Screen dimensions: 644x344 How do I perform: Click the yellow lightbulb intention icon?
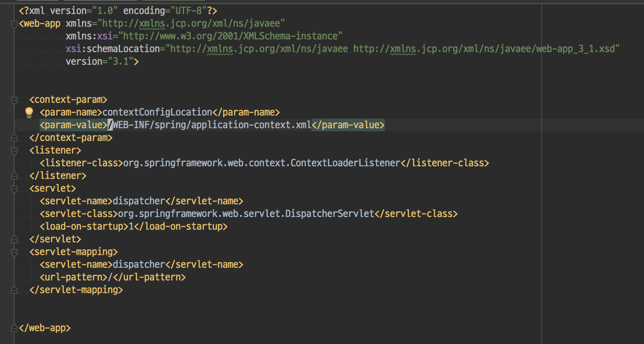pos(29,112)
